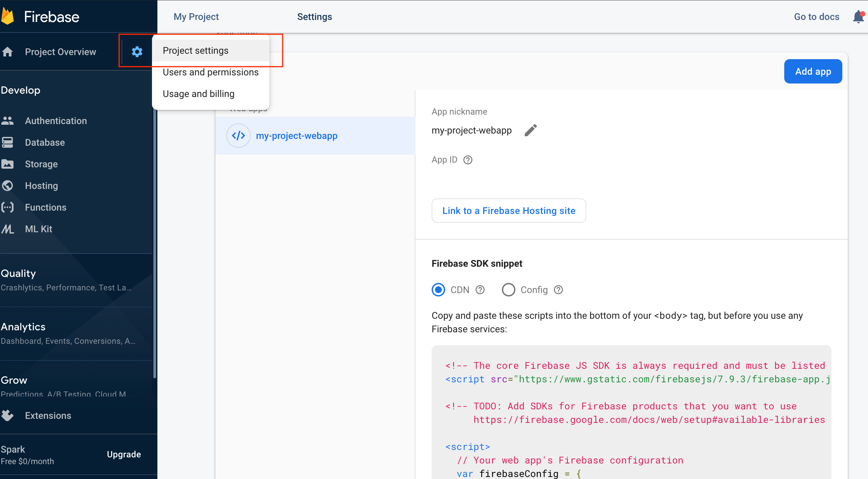This screenshot has width=868, height=479.
Task: Click the SDK code snippet box
Action: click(x=631, y=412)
